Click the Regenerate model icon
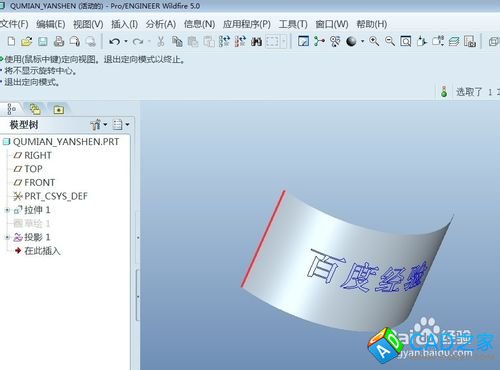The width and height of the screenshot is (500, 370). point(224,41)
